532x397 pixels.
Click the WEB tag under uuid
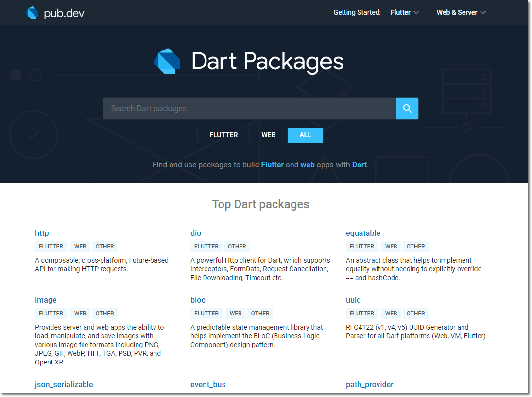point(391,314)
